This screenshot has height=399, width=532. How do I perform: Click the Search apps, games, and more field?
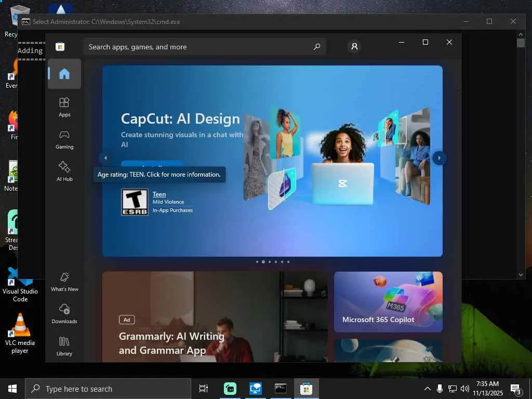click(205, 47)
